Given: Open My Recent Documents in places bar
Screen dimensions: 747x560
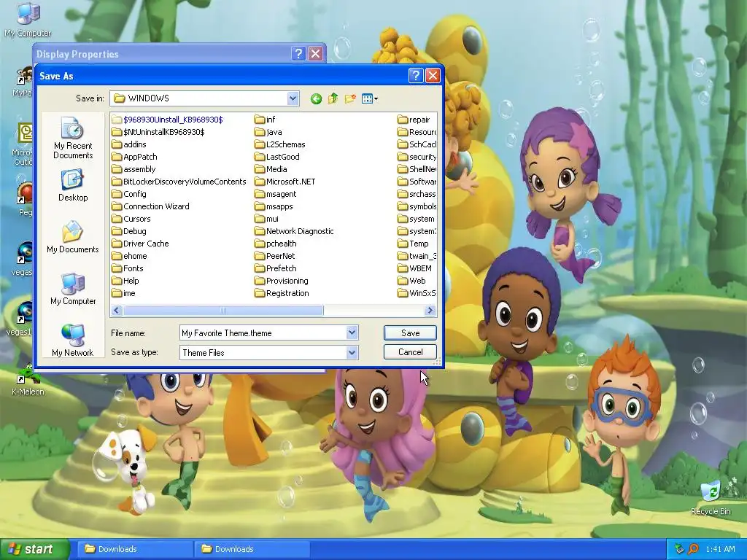Looking at the screenshot, I should [x=73, y=138].
